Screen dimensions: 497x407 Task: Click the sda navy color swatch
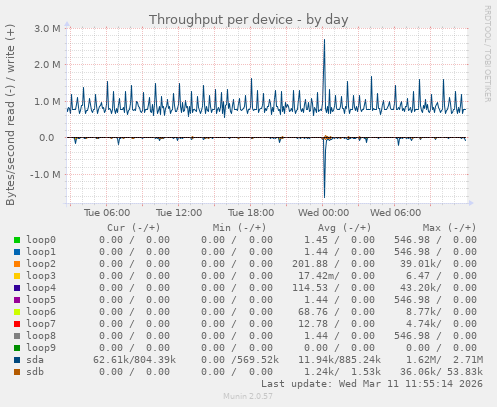[x=17, y=360]
